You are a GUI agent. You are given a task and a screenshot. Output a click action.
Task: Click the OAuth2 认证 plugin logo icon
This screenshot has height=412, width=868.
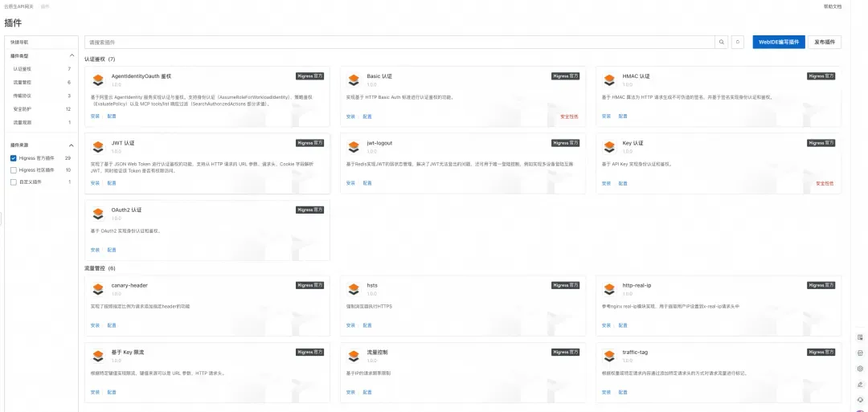click(x=98, y=214)
